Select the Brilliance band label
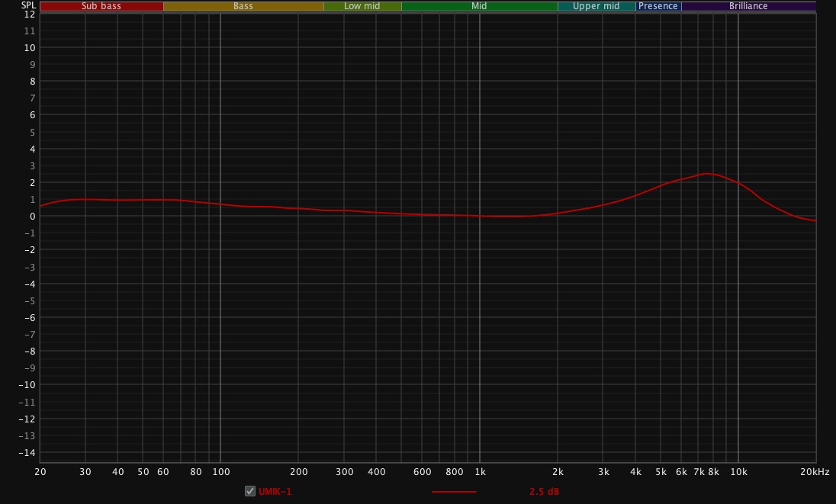Viewport: 836px width, 504px height. point(748,6)
